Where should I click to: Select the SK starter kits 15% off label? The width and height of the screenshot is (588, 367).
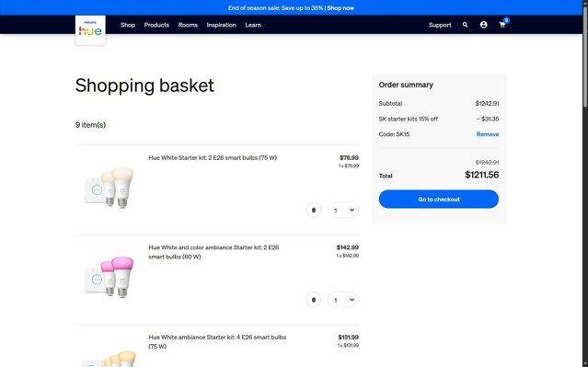[x=409, y=119]
